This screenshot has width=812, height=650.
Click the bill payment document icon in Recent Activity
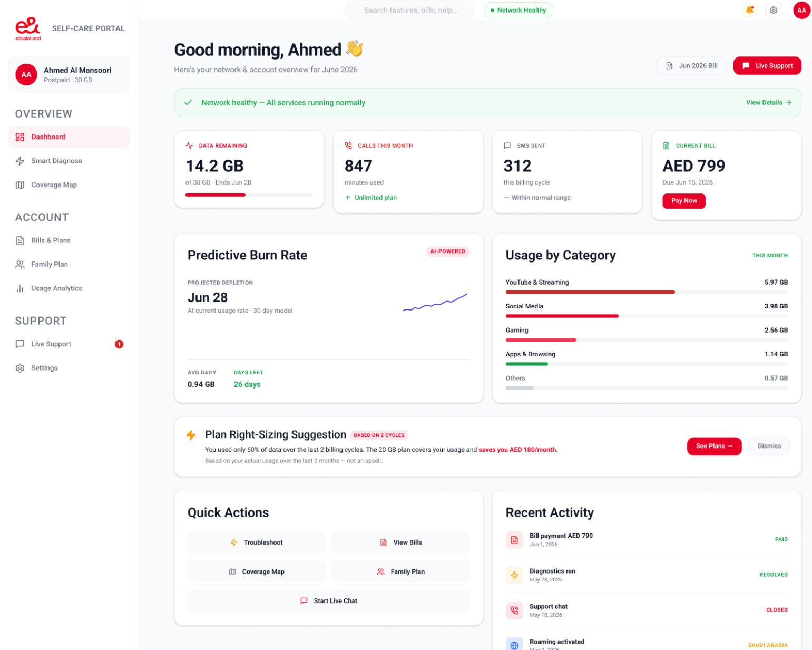coord(514,540)
